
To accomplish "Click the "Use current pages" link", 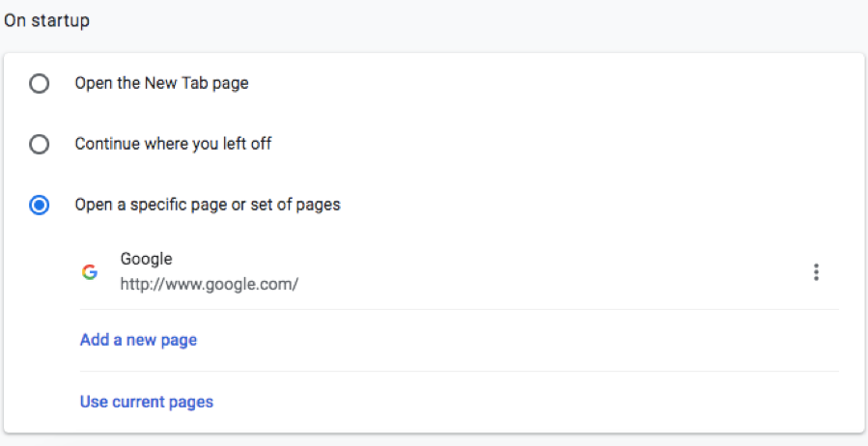I will (x=147, y=402).
